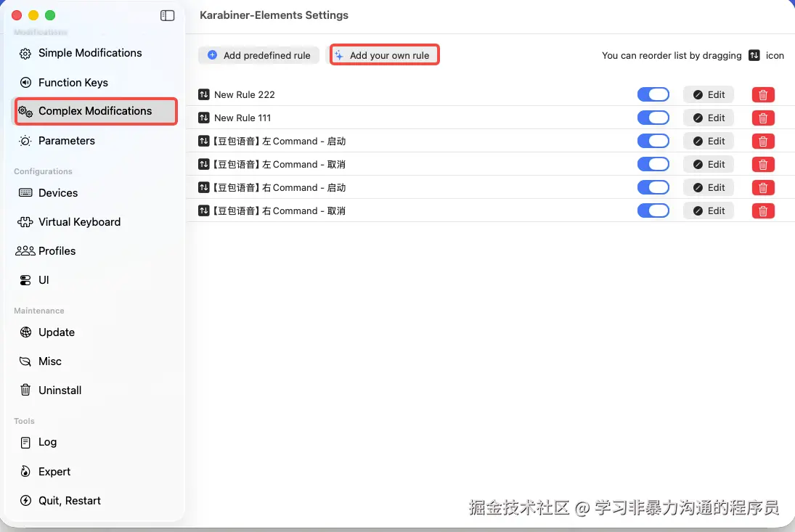Screen dimensions: 795x532
Task: Click reorder handle for 左 Command - 取消
Action: click(204, 164)
